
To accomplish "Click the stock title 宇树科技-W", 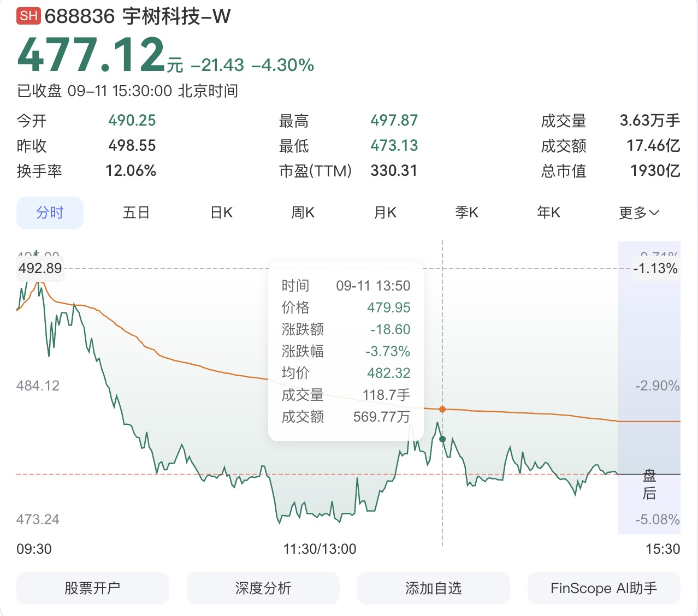I will [176, 16].
